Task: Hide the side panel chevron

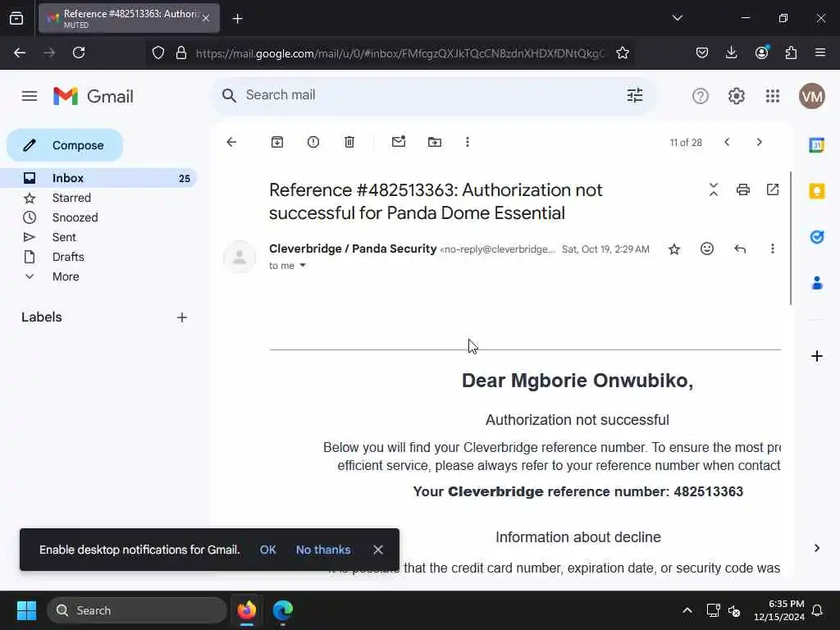Action: point(816,548)
